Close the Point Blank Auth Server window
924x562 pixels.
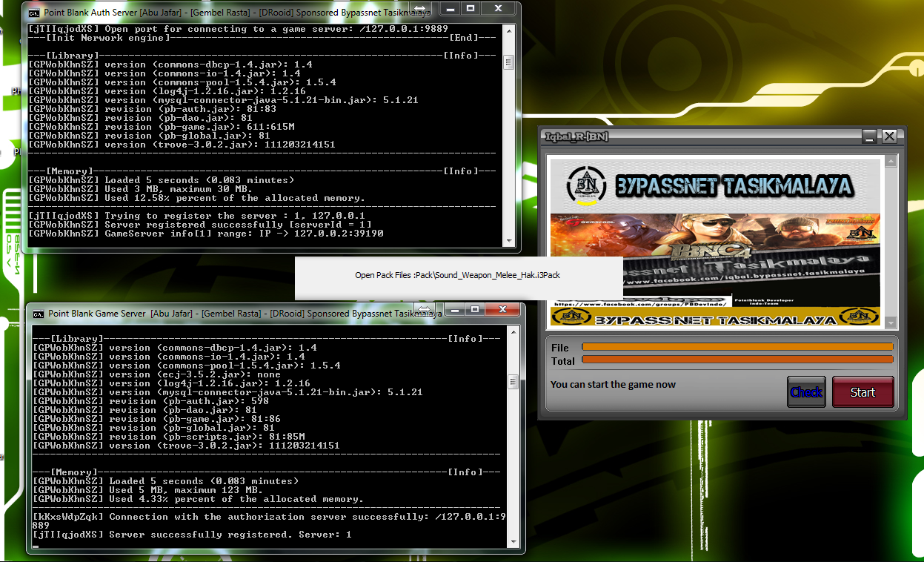coord(499,9)
